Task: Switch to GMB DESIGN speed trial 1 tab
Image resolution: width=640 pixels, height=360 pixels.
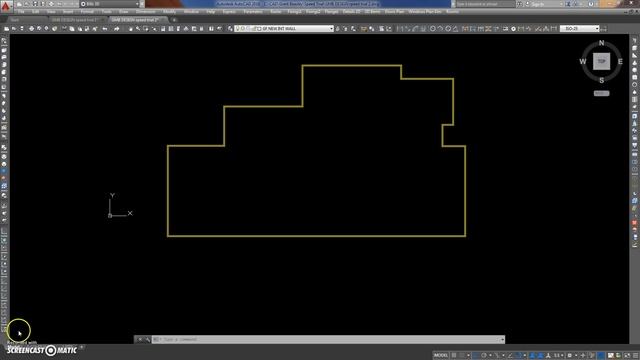Action: pyautogui.click(x=75, y=20)
